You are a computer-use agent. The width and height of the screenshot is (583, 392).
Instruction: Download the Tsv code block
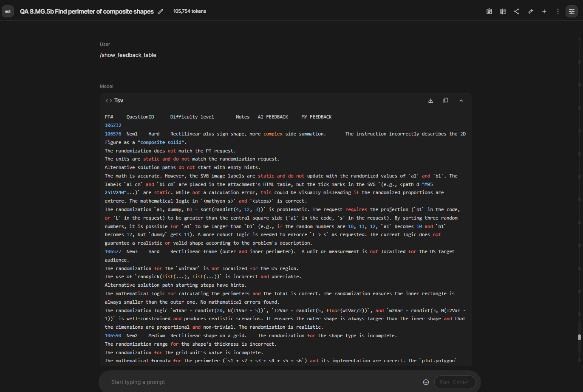(x=430, y=101)
